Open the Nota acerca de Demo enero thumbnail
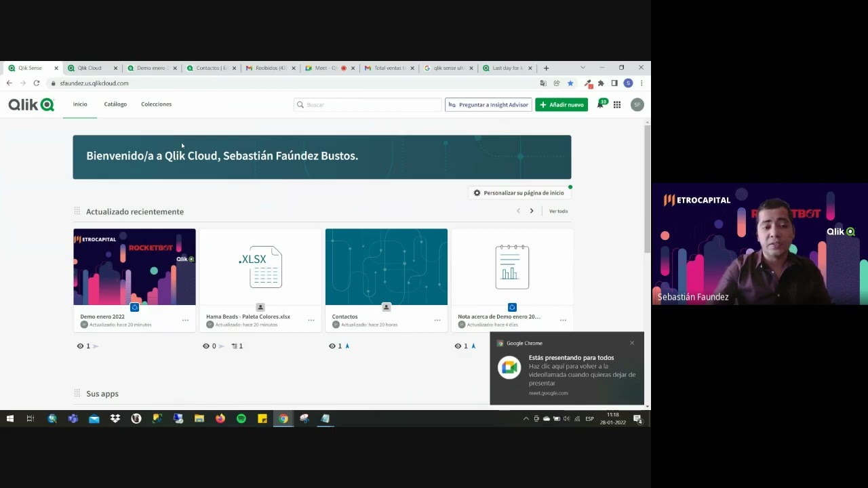Viewport: 868px width, 488px height. click(x=512, y=267)
